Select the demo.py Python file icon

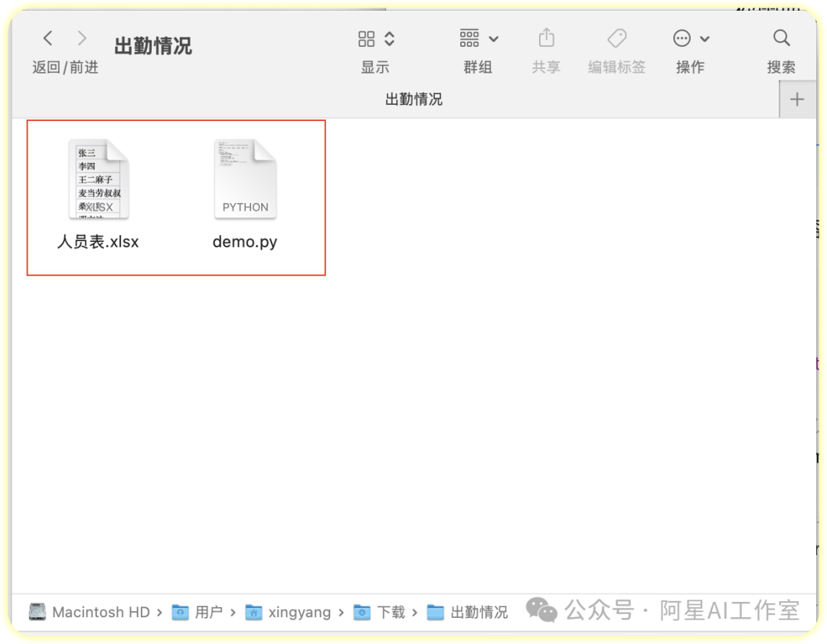[x=245, y=178]
